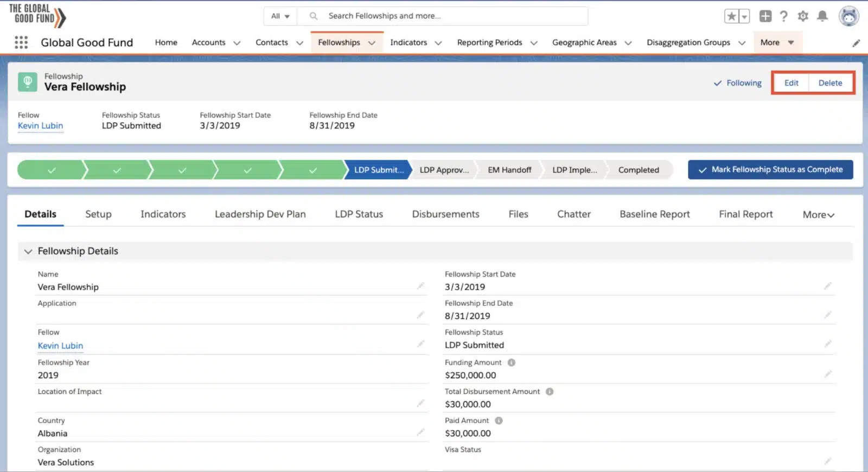Click the global actions plus icon
The width and height of the screenshot is (868, 472).
tap(765, 16)
